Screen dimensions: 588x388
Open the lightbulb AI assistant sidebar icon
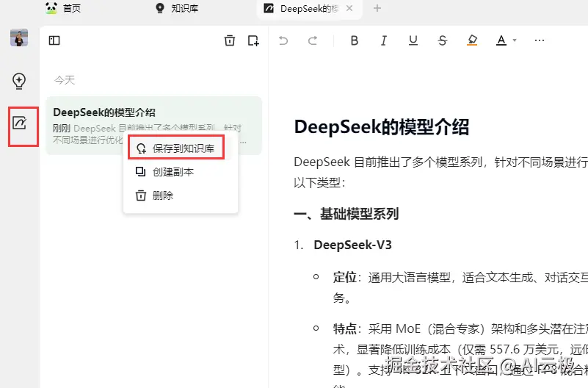pyautogui.click(x=19, y=81)
